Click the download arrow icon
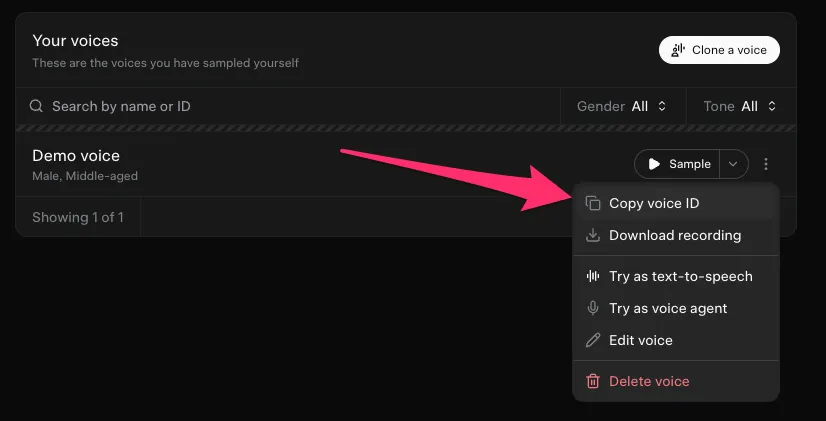This screenshot has width=826, height=421. click(x=593, y=235)
